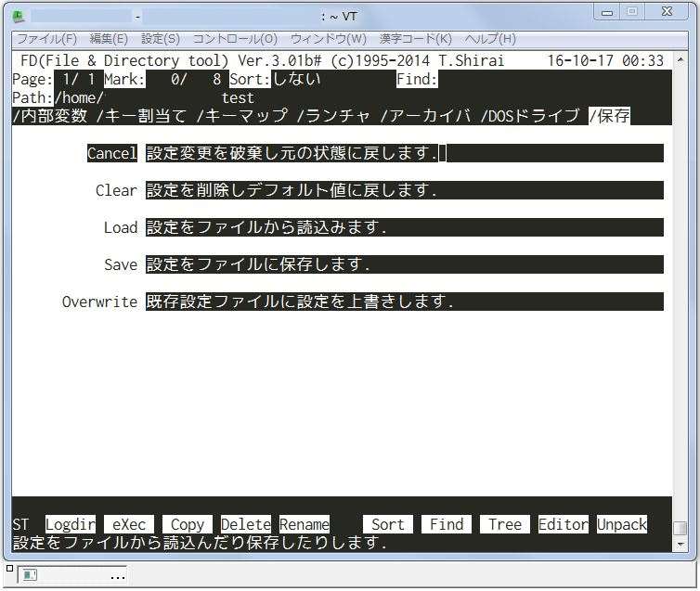Image resolution: width=700 pixels, height=591 pixels.
Task: Open the ウィンドウ(W) menu
Action: [x=328, y=39]
